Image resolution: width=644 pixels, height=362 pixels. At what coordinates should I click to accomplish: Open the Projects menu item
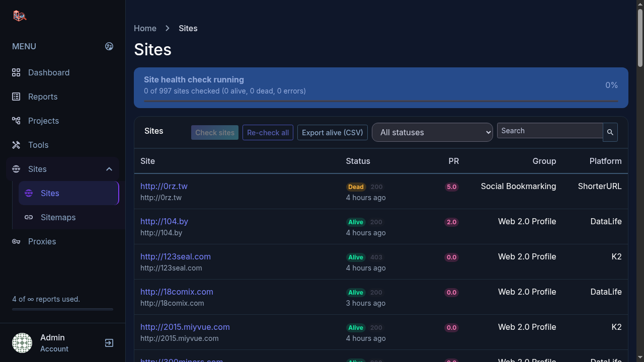click(x=62, y=121)
